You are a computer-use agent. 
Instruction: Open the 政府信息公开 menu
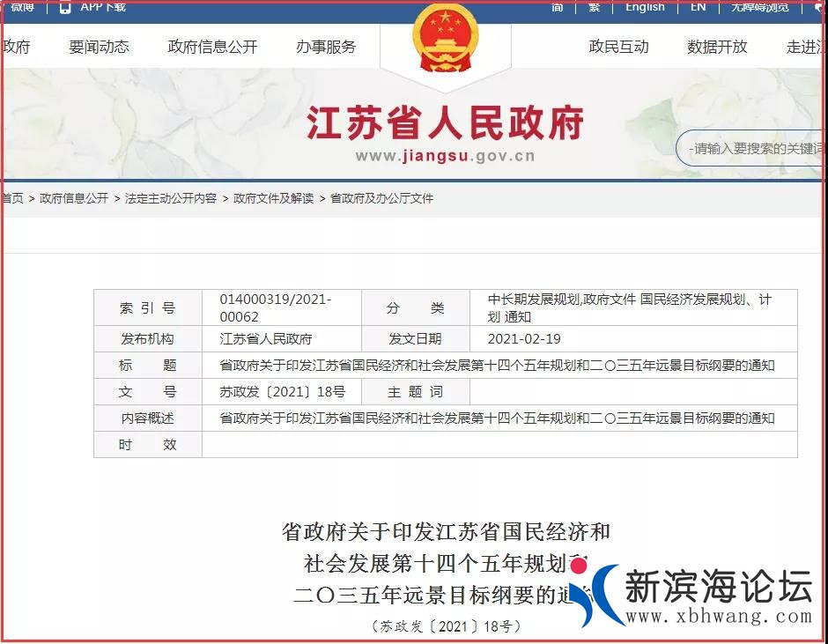click(x=212, y=48)
